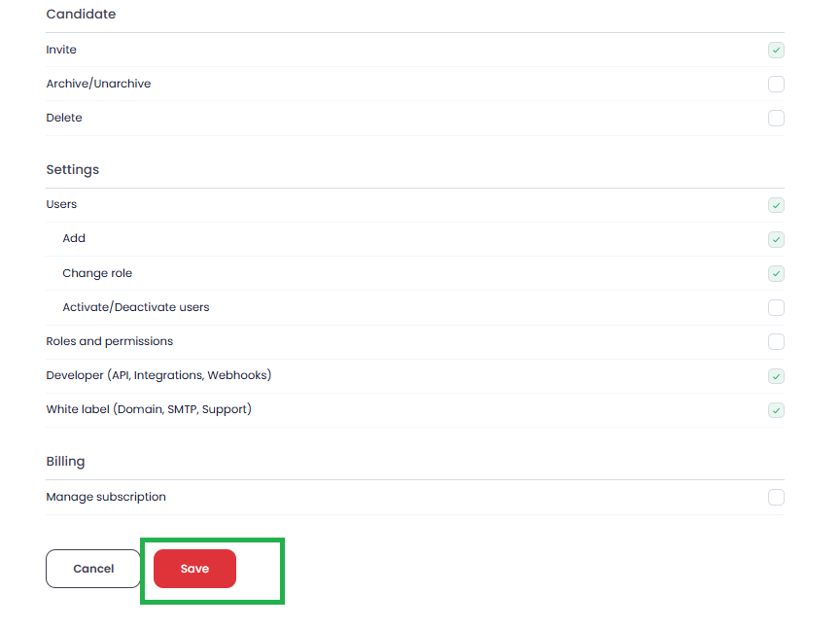Viewport: 840px width, 628px height.
Task: Uncheck the Add users permission
Action: click(776, 239)
